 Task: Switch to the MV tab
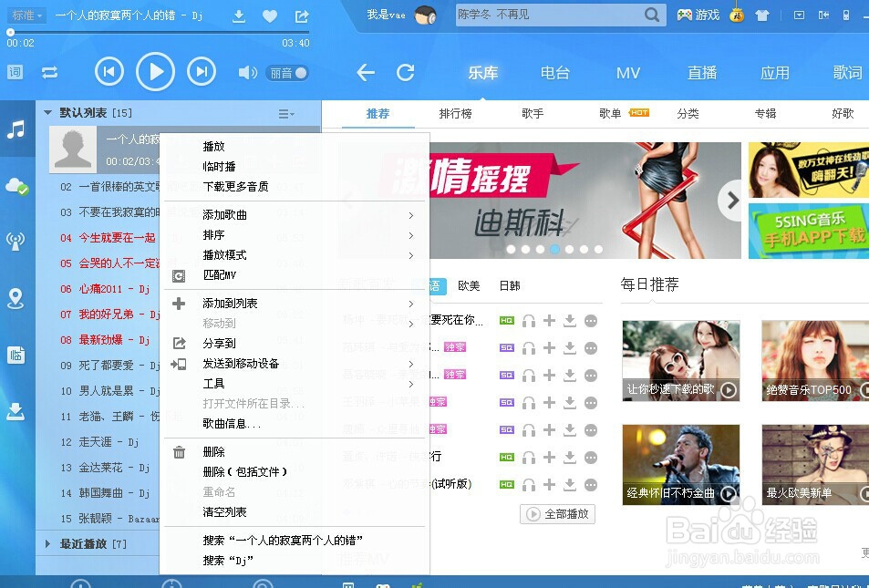click(x=628, y=73)
